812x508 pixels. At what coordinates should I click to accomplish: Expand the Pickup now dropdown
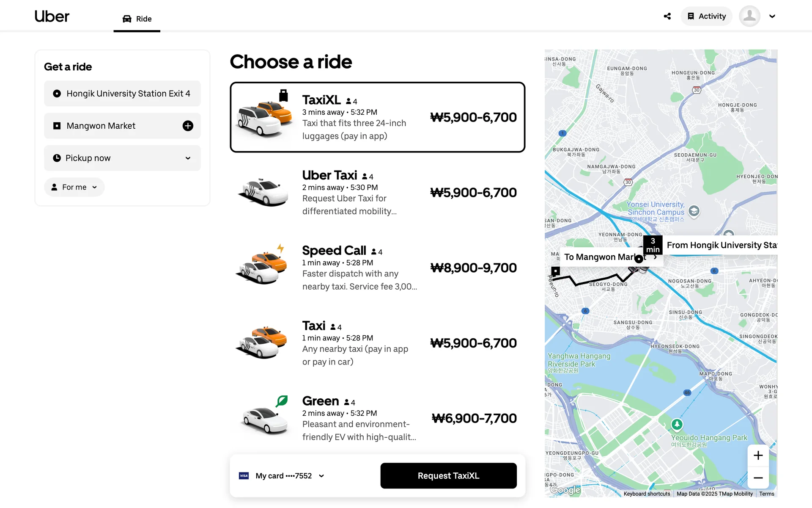[122, 158]
